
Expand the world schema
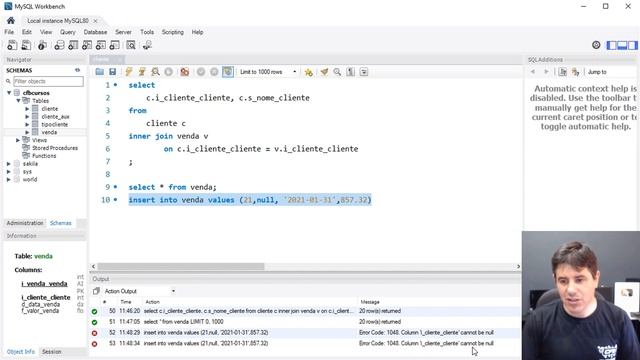tap(9, 180)
